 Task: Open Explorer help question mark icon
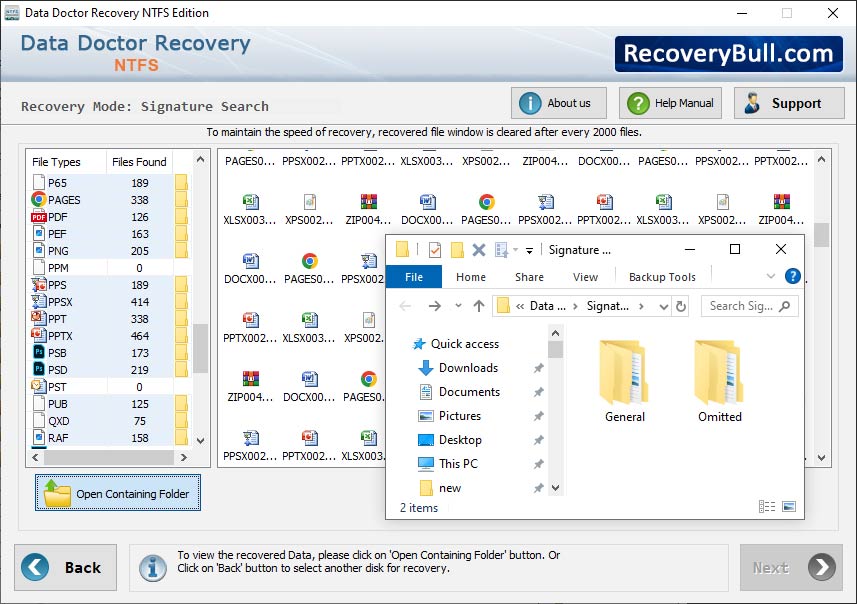click(793, 277)
